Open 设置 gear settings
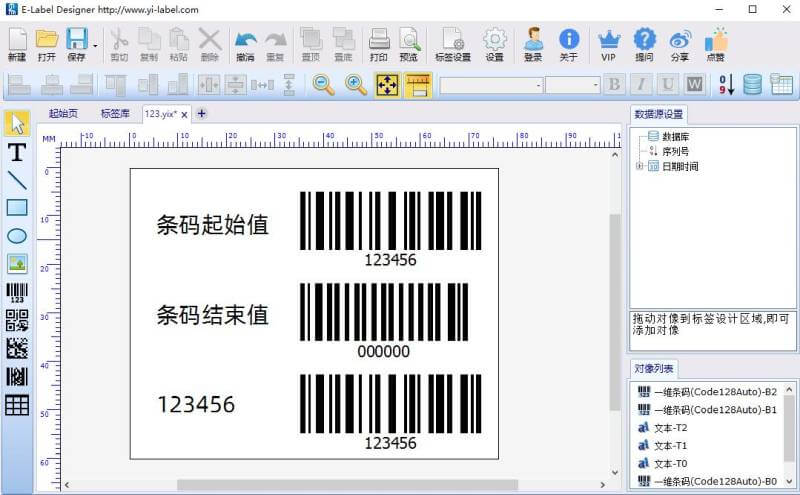800x495 pixels. pos(494,44)
